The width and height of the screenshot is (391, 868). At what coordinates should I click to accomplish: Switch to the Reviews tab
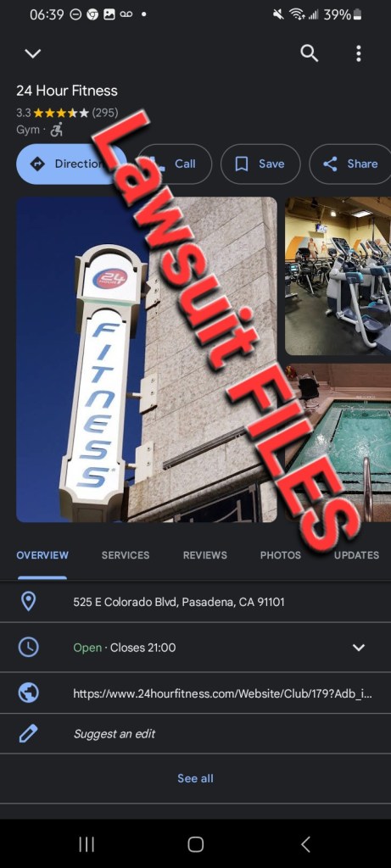click(x=205, y=555)
